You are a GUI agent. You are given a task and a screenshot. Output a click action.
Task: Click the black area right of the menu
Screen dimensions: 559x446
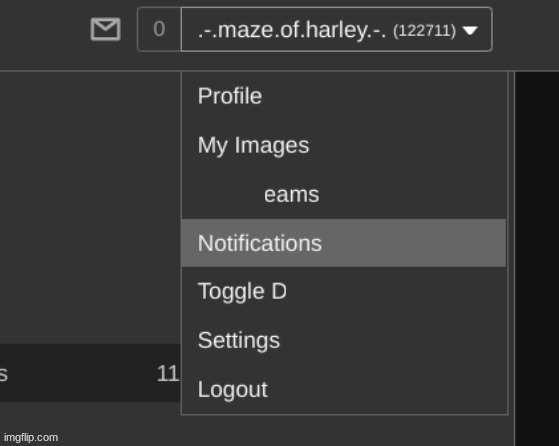pyautogui.click(x=537, y=258)
